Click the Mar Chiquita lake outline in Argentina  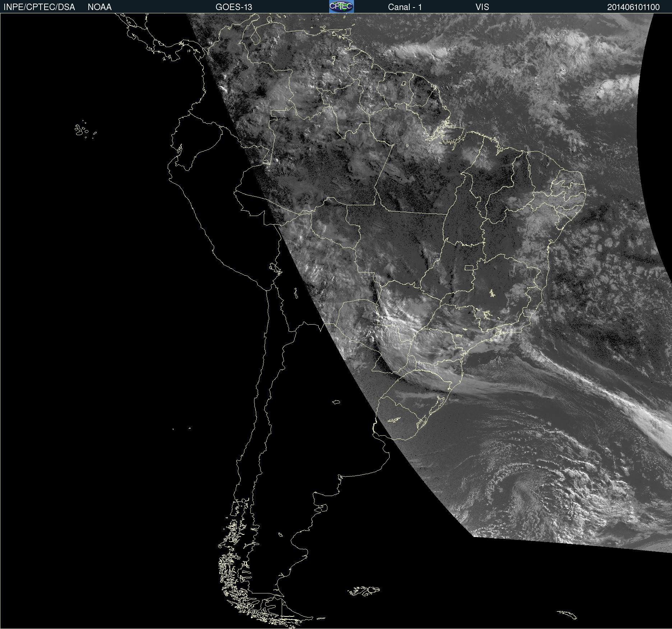(336, 402)
